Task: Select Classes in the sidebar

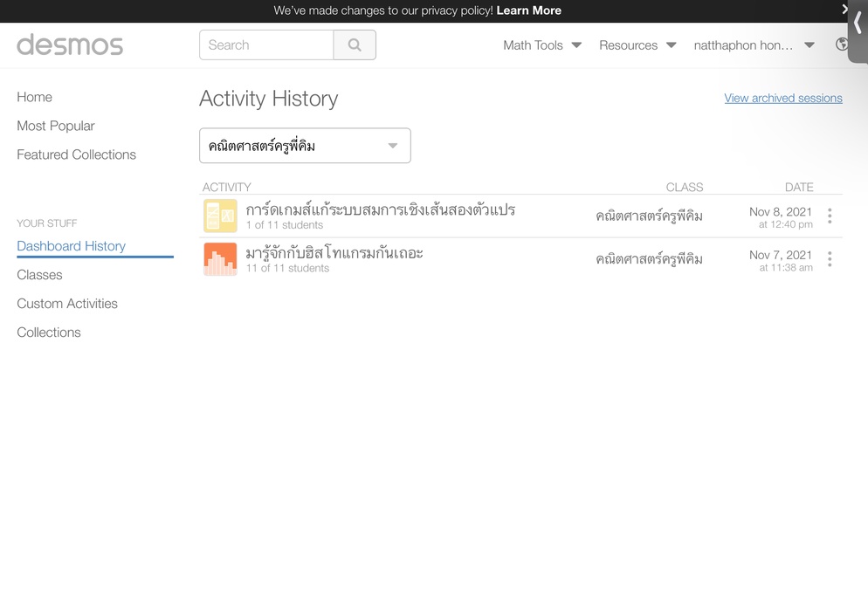Action: point(39,275)
